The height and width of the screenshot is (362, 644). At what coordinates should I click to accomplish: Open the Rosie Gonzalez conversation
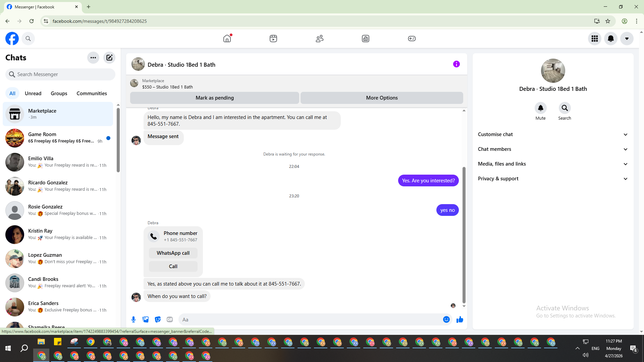(58, 210)
